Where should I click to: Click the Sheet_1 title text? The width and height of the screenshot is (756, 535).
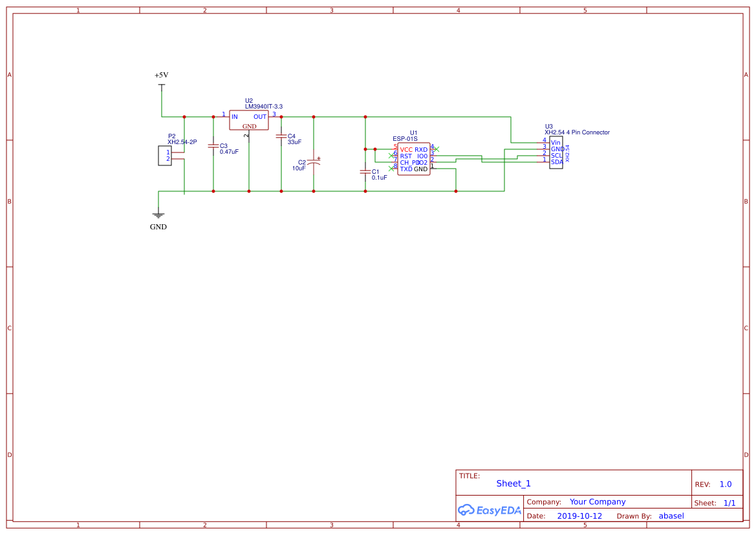click(x=513, y=483)
